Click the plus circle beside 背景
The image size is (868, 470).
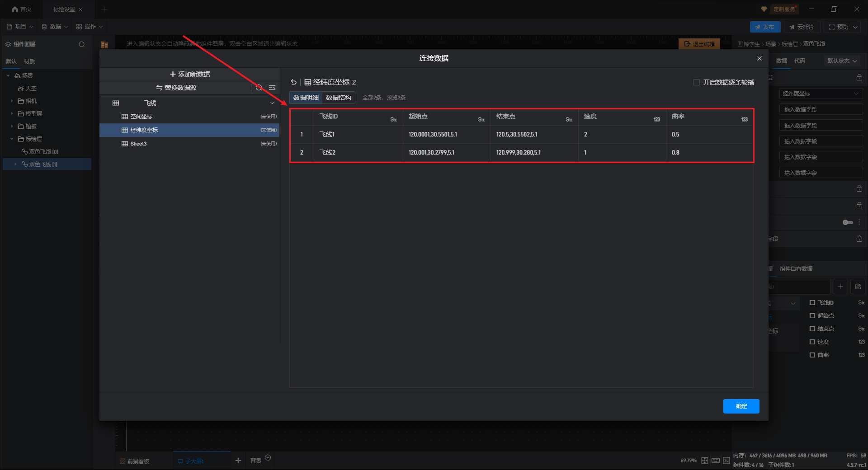pos(268,458)
